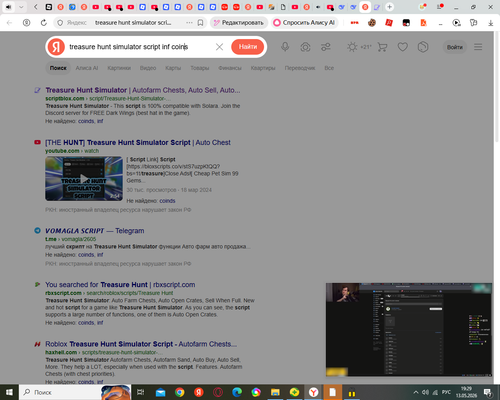Viewport: 500px width, 400px height.
Task: Open search settings sliders icon
Action: pyautogui.click(x=326, y=47)
